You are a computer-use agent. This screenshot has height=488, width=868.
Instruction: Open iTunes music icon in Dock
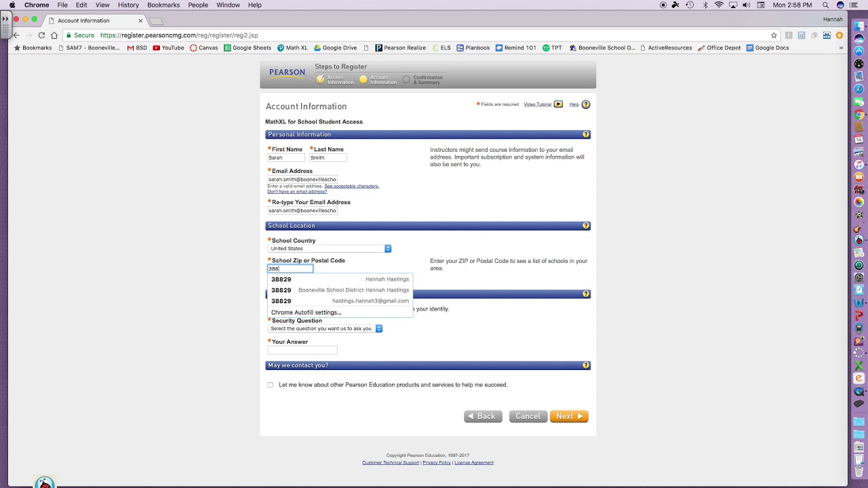[x=859, y=165]
